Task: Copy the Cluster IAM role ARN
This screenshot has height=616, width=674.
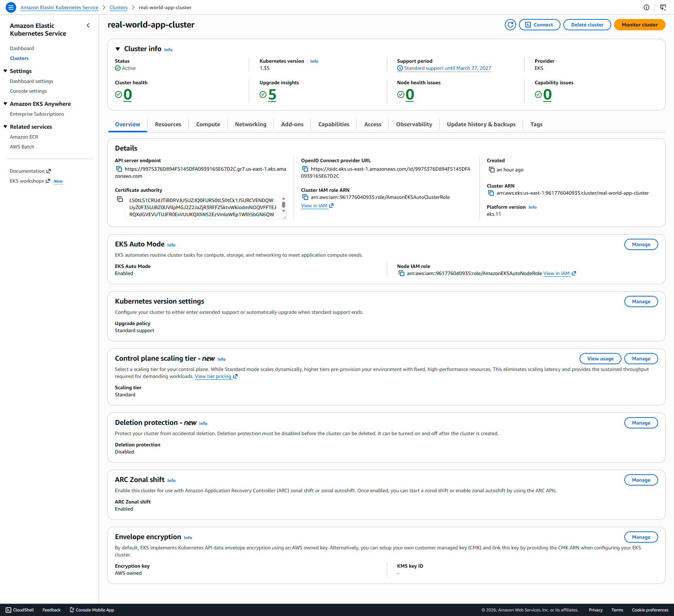Action: 305,197
